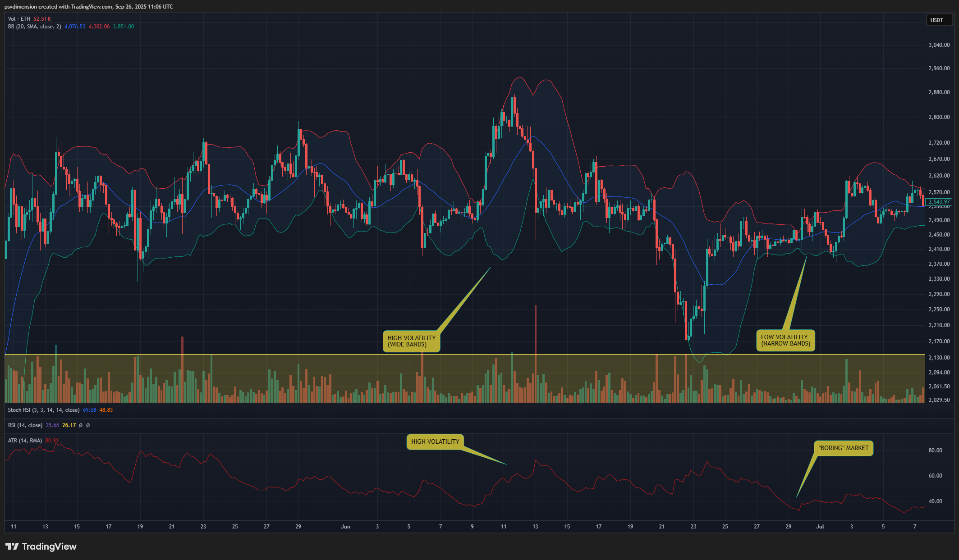
Task: Click the ATR pane 'HIGH VOLATILITY' callout
Action: pos(435,442)
